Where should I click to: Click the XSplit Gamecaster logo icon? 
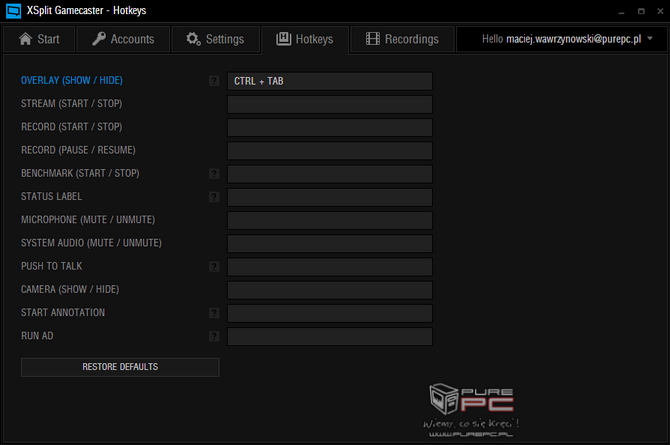(x=13, y=11)
